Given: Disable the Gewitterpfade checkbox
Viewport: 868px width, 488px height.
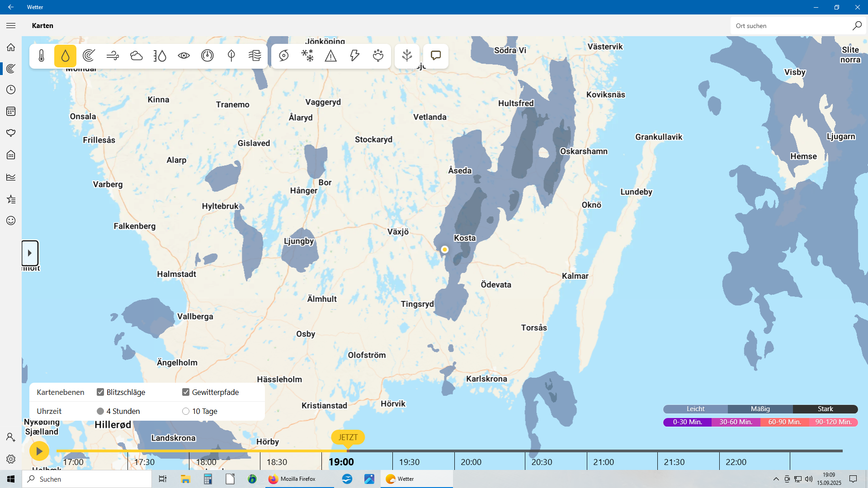Looking at the screenshot, I should (186, 392).
